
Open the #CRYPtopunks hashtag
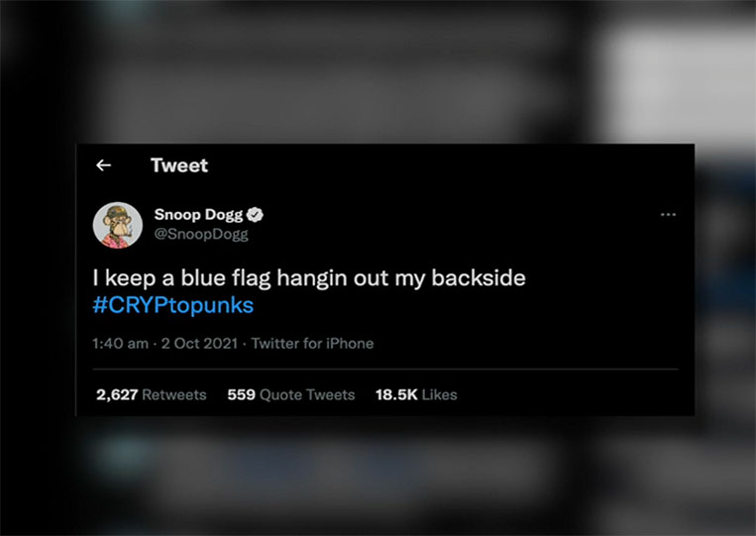[x=173, y=305]
